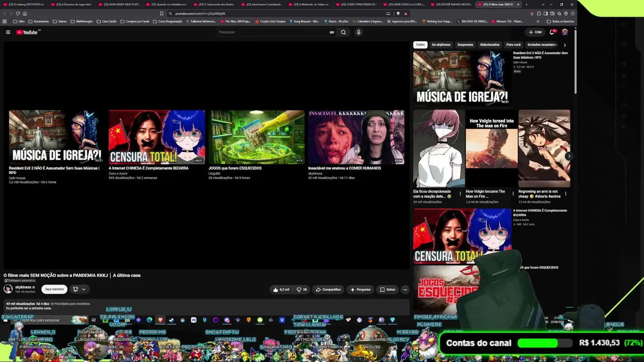The width and height of the screenshot is (644, 362).
Task: Open end-screen CENSURA TOTAL video thumbnail
Action: [156, 137]
